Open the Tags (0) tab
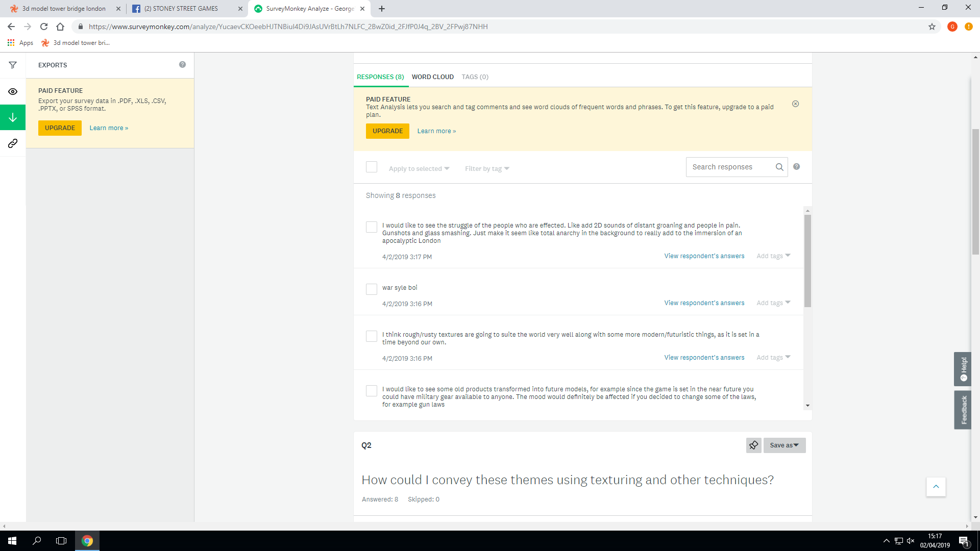 click(475, 77)
